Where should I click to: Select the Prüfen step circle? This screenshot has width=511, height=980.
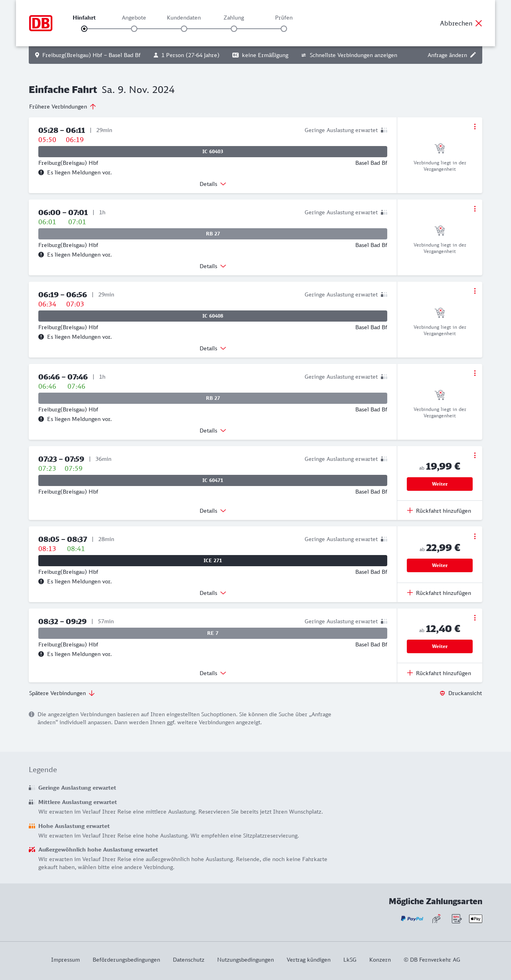284,29
